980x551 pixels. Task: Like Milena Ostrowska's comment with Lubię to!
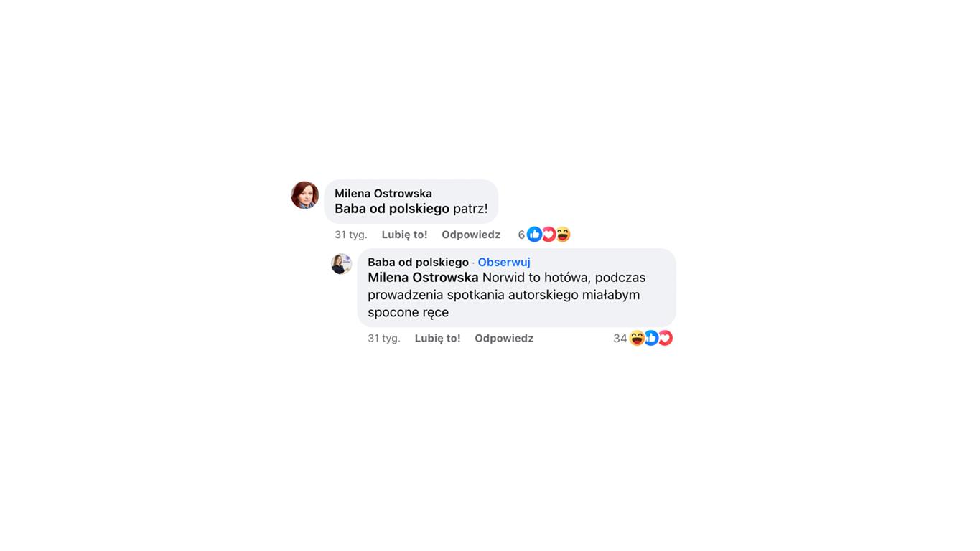point(404,235)
